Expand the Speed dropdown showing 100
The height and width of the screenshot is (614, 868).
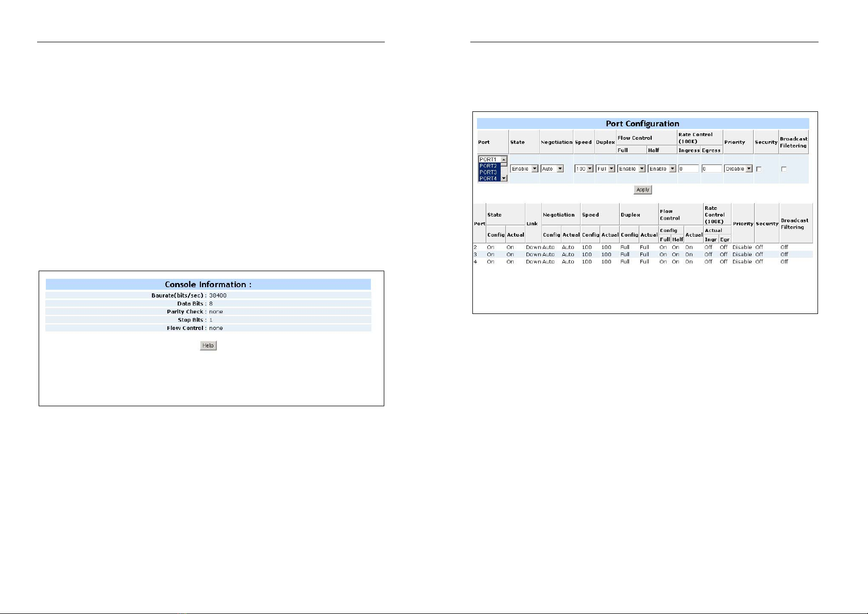584,169
